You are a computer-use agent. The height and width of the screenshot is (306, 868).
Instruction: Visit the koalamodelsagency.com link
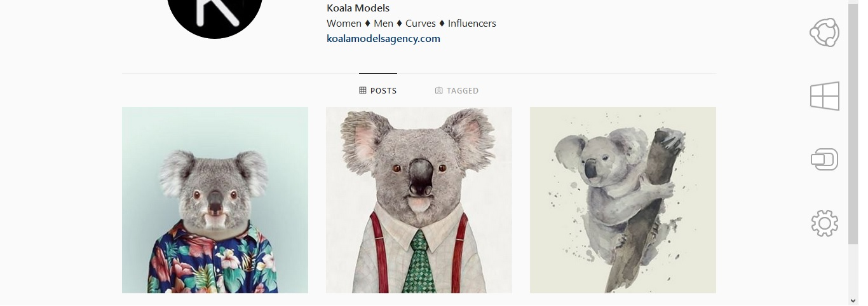click(383, 38)
